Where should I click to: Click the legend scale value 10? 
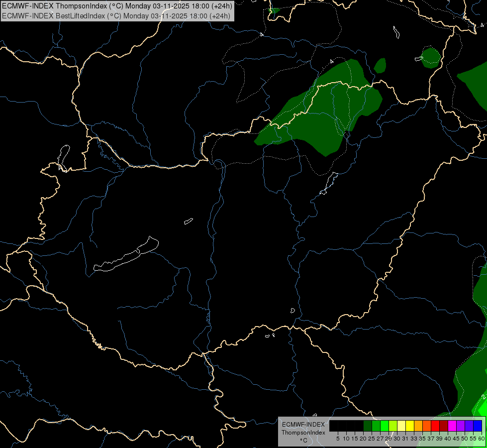pos(346,439)
